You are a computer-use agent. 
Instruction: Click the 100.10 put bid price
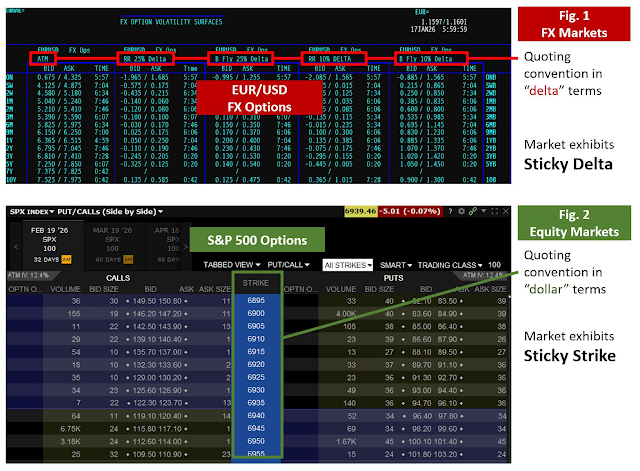point(419,442)
